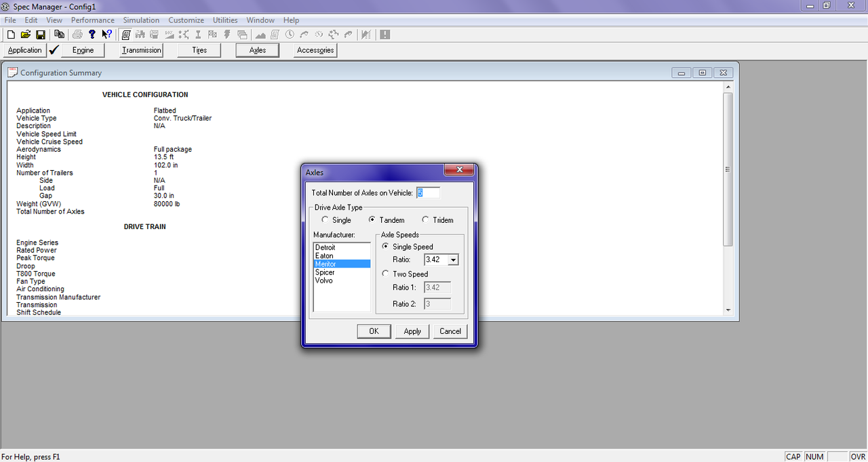The width and height of the screenshot is (868, 462).
Task: Click the Print printer icon
Action: coord(77,35)
